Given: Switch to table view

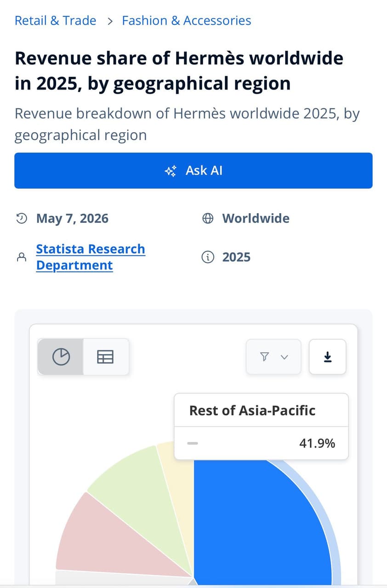Looking at the screenshot, I should 106,356.
